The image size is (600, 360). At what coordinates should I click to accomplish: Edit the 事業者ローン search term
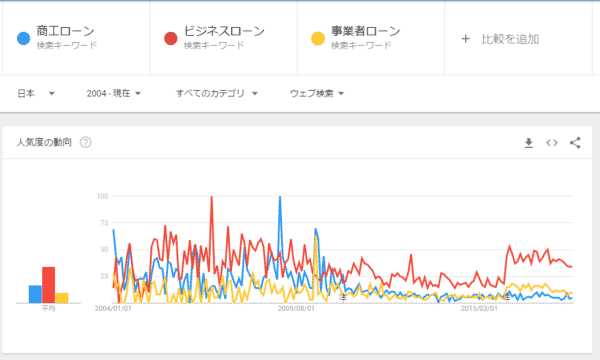click(365, 31)
